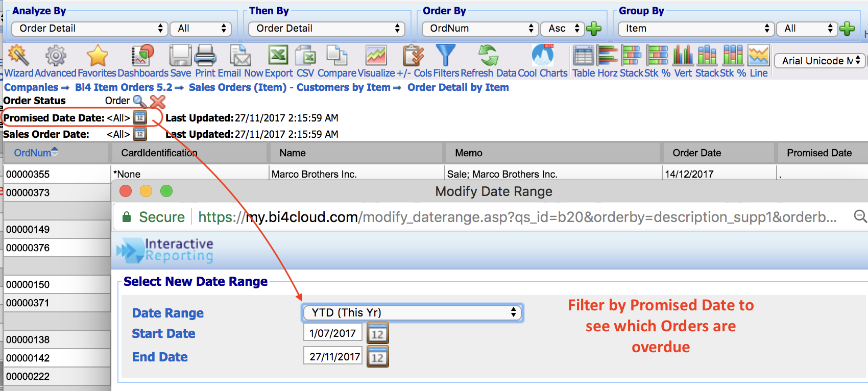Select Vert Stk % chart
The width and height of the screenshot is (868, 391).
pyautogui.click(x=733, y=55)
